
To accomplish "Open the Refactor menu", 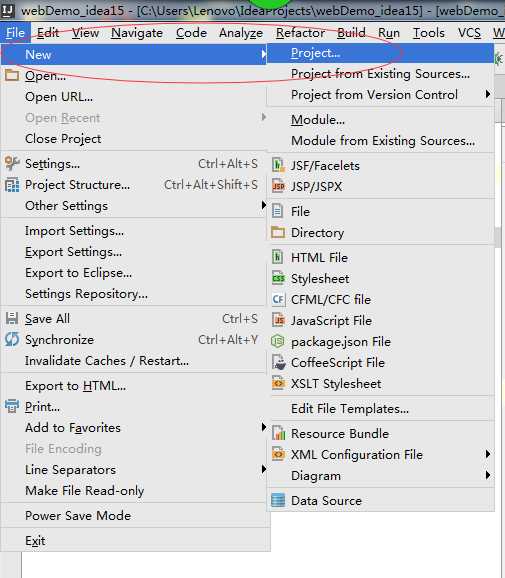I will click(300, 33).
